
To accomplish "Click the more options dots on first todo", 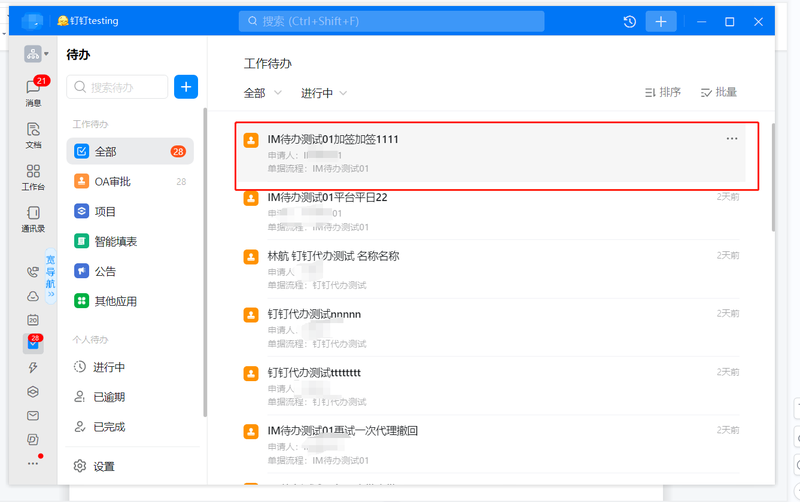I will pyautogui.click(x=732, y=139).
